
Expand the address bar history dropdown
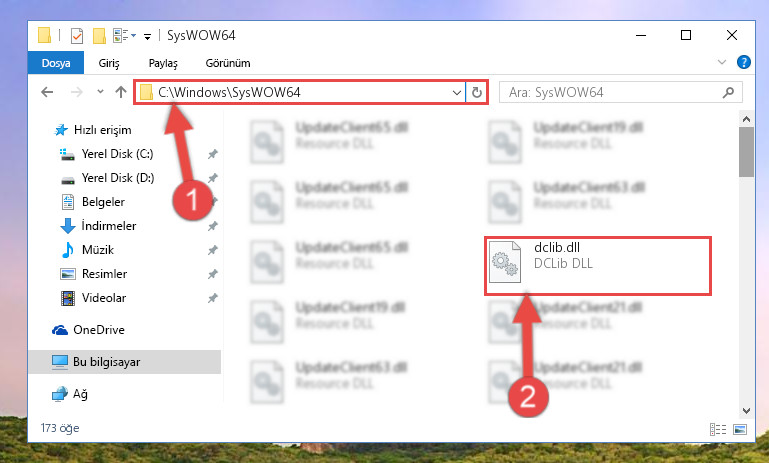(x=457, y=92)
